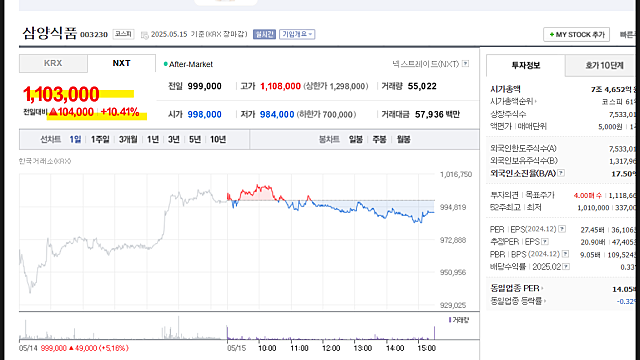Viewport: 640px width, 360px height.
Task: Open the help icon next to PBR BPS(2024.12)
Action: pos(565,254)
